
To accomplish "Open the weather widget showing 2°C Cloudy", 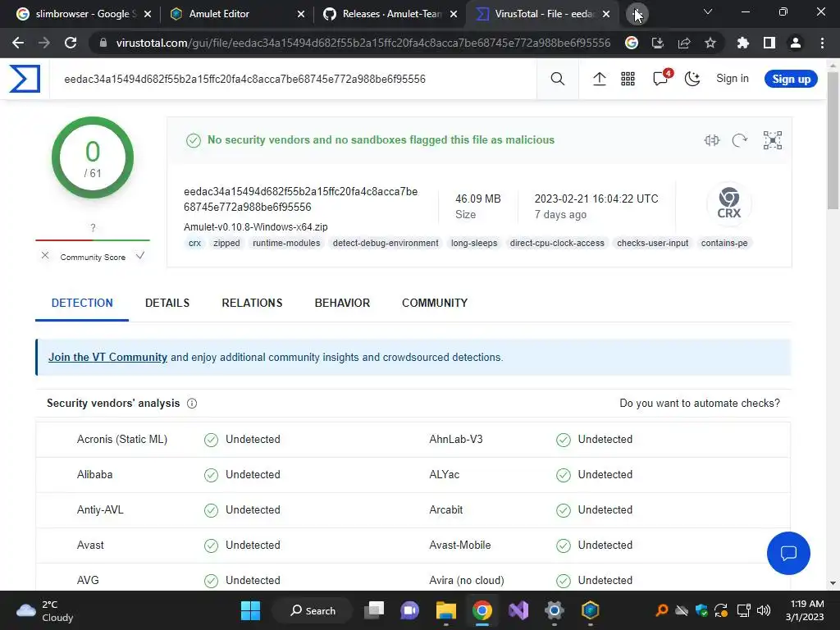I will point(45,610).
